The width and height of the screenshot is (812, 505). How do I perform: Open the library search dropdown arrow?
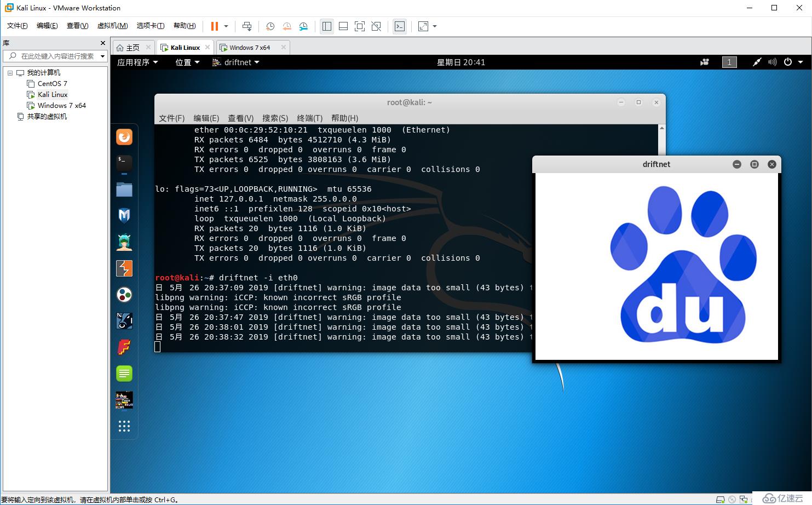click(102, 56)
